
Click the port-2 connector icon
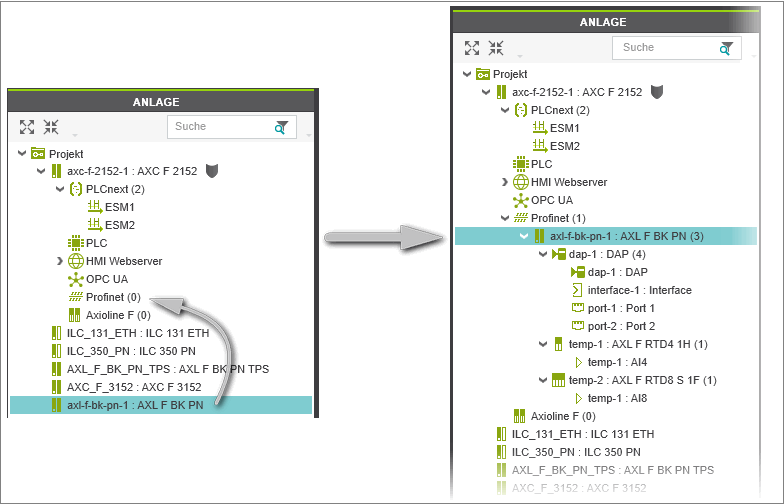pos(577,326)
